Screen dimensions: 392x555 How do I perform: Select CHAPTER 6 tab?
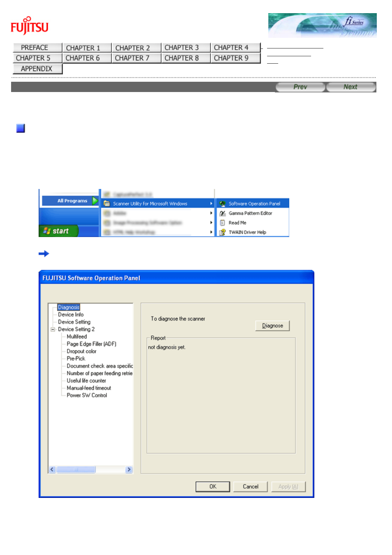pos(87,58)
